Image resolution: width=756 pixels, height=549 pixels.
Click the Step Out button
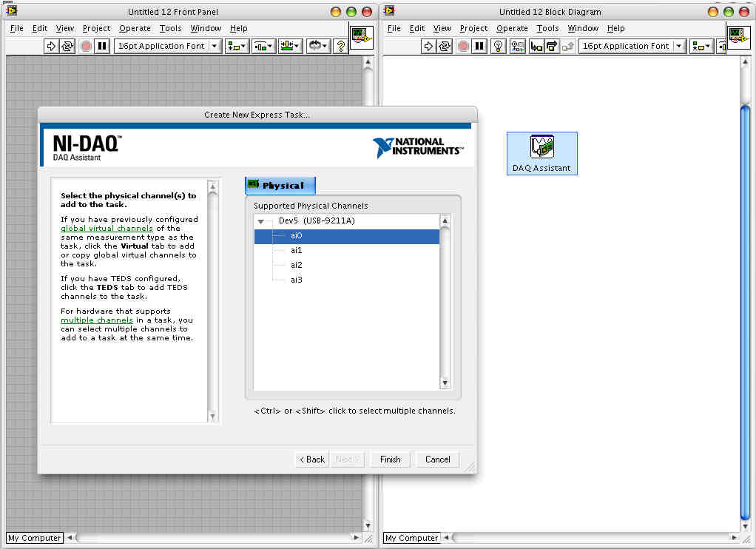(567, 46)
